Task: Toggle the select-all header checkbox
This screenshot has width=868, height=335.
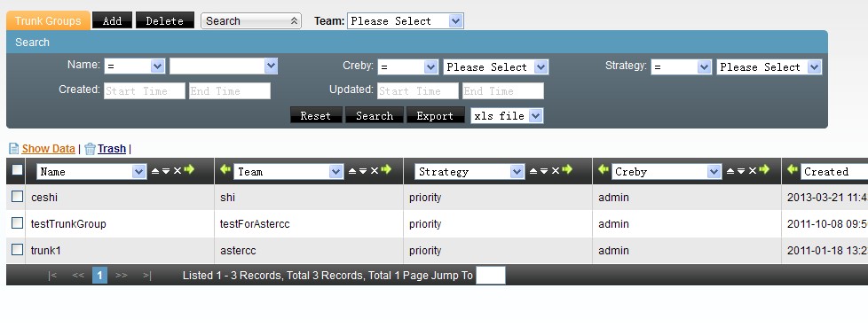Action: coord(18,169)
